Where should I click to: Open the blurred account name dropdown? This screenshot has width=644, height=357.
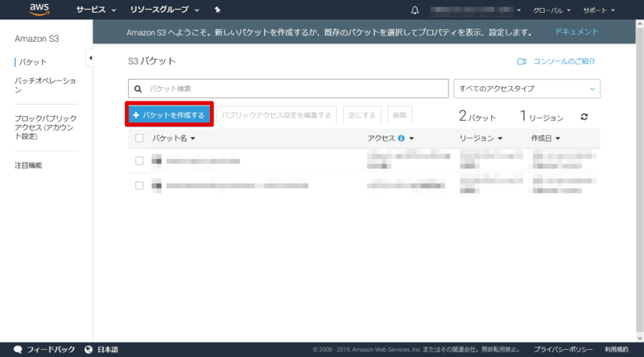476,10
